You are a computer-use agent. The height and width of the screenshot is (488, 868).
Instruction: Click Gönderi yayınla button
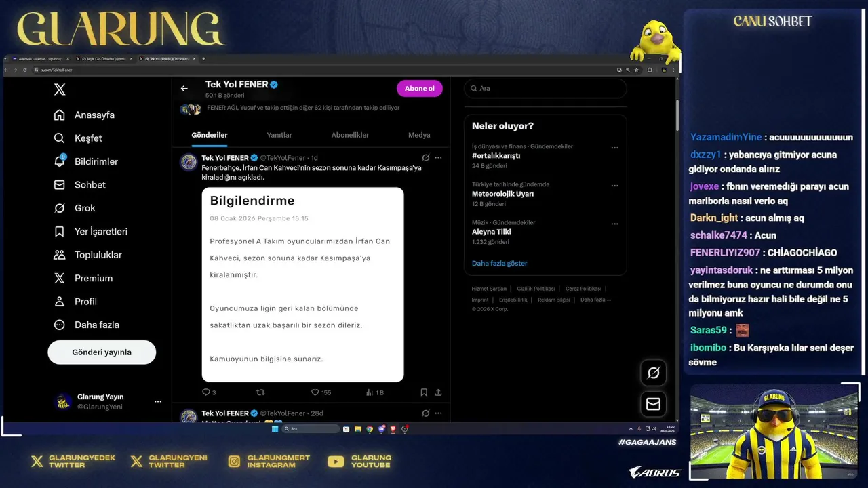(x=102, y=352)
